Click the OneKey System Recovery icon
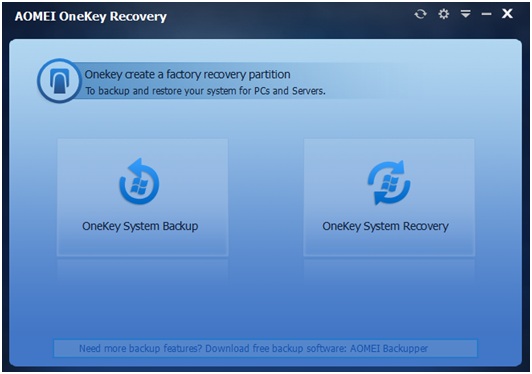The image size is (532, 374). [x=389, y=183]
